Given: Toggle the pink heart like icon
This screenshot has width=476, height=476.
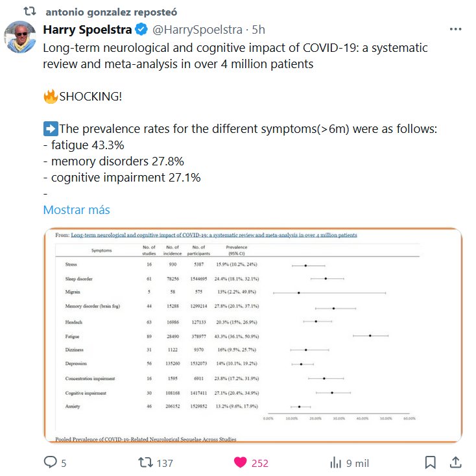Looking at the screenshot, I should [x=240, y=462].
